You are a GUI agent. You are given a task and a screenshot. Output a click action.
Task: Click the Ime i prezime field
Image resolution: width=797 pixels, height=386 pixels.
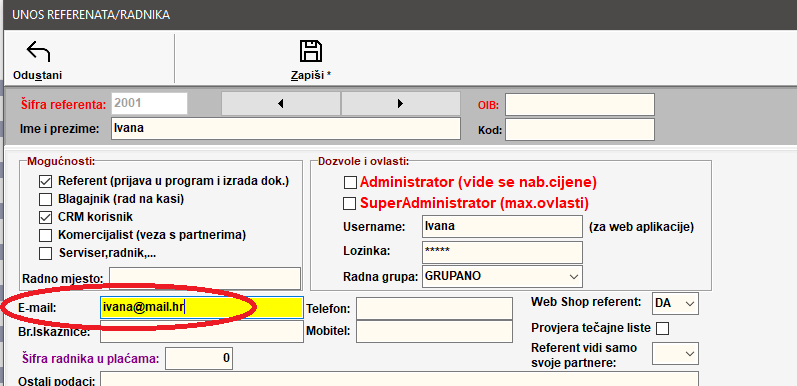286,129
